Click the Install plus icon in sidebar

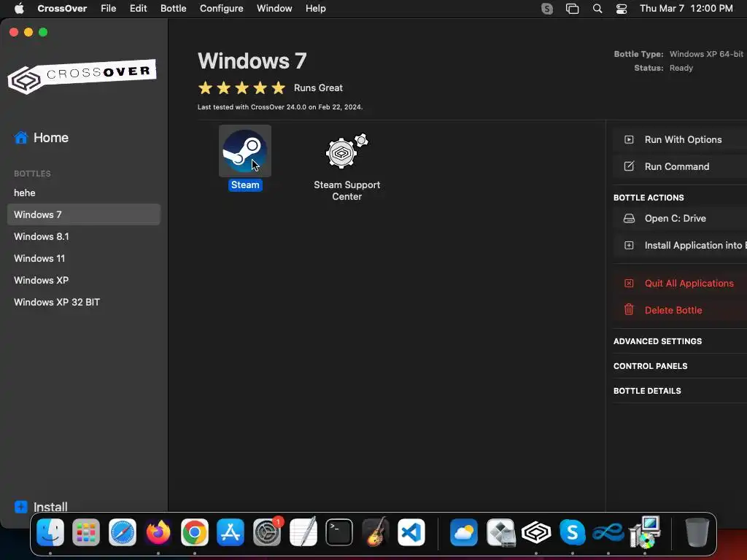click(21, 507)
